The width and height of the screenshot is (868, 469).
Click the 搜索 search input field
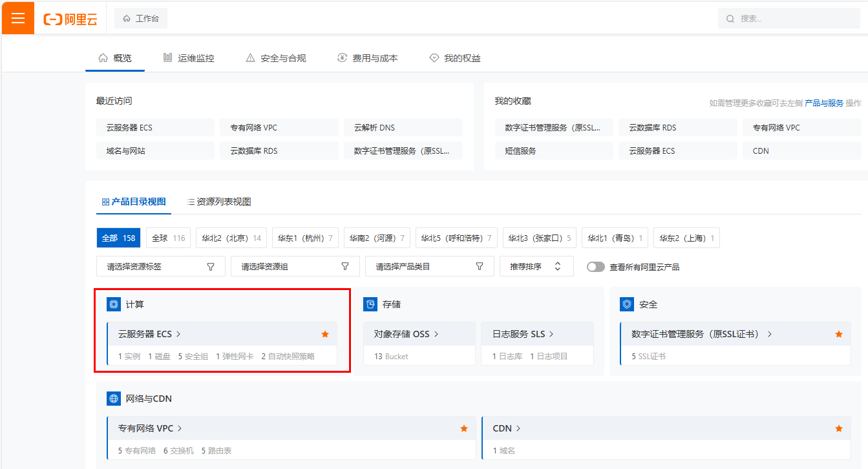(795, 19)
